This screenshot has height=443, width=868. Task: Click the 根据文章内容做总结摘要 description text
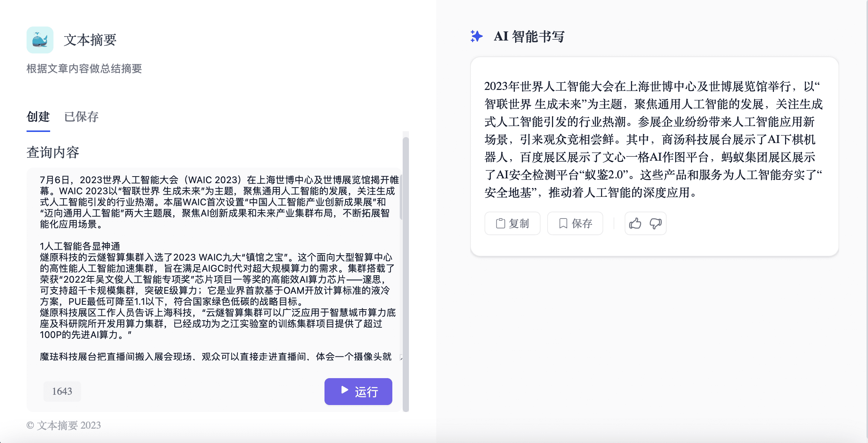tap(84, 69)
